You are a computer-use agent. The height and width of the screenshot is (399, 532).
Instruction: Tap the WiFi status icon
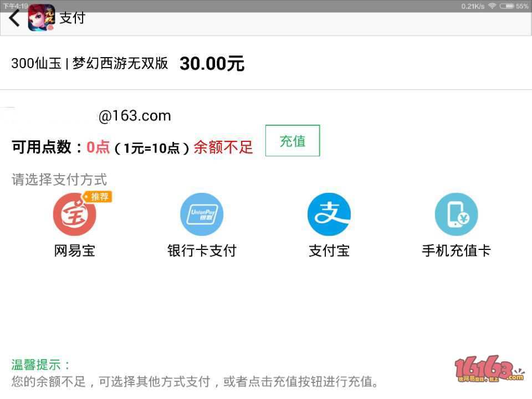pos(492,6)
